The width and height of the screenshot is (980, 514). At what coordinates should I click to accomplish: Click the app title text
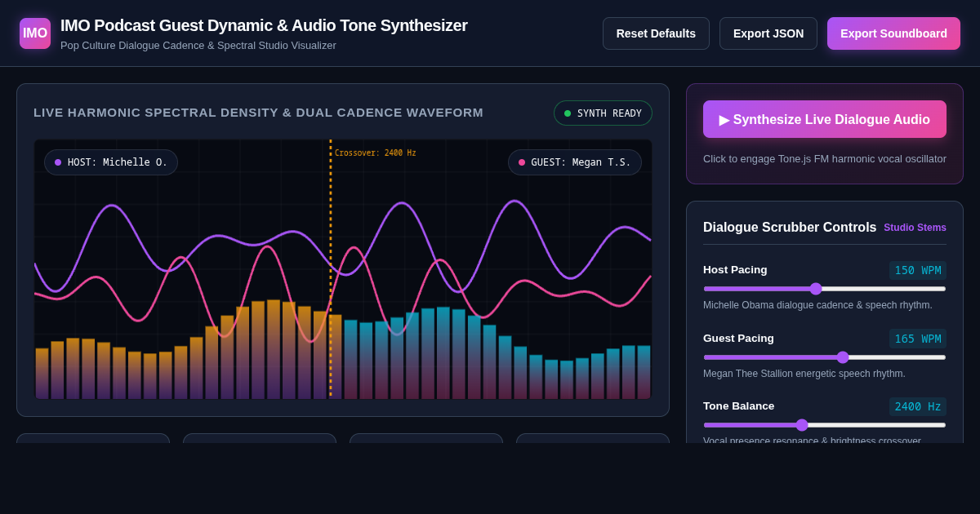pos(264,25)
